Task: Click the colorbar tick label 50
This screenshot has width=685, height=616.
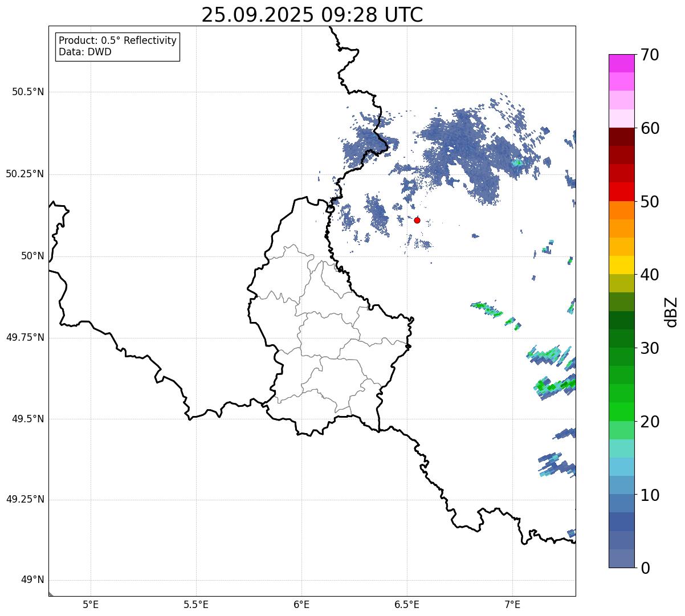Action: [x=650, y=202]
